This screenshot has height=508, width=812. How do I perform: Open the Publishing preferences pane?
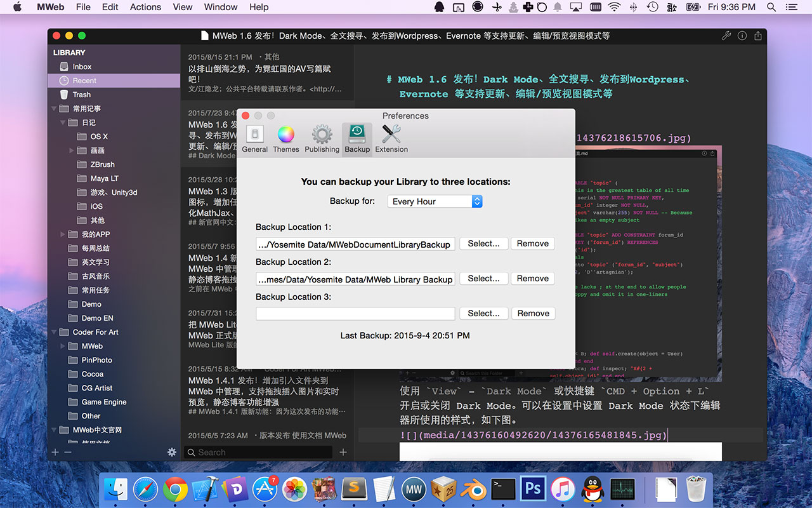click(322, 138)
